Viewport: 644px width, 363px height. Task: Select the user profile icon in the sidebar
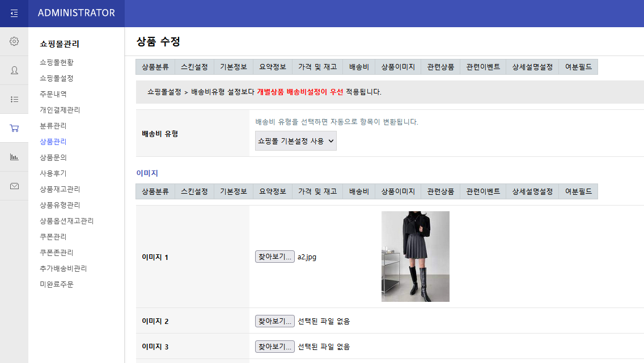[14, 70]
